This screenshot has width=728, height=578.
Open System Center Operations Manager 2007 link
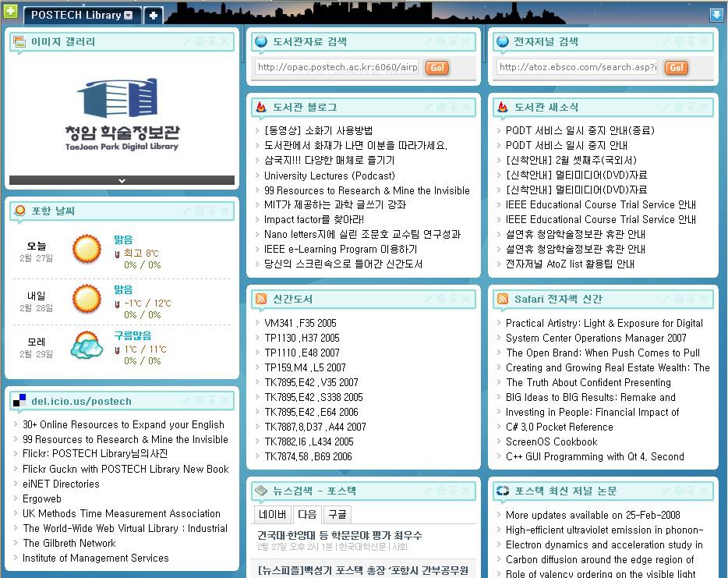596,338
